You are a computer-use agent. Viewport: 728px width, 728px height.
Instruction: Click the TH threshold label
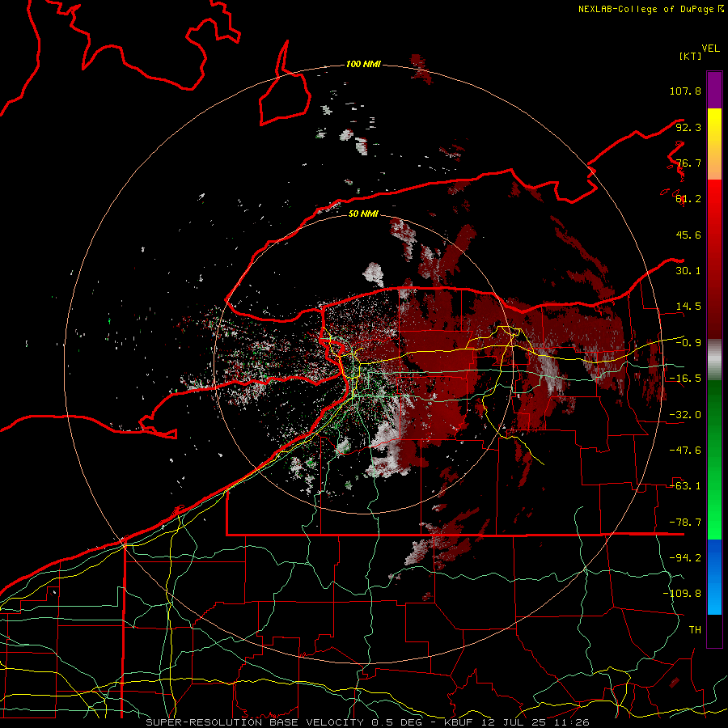695,630
